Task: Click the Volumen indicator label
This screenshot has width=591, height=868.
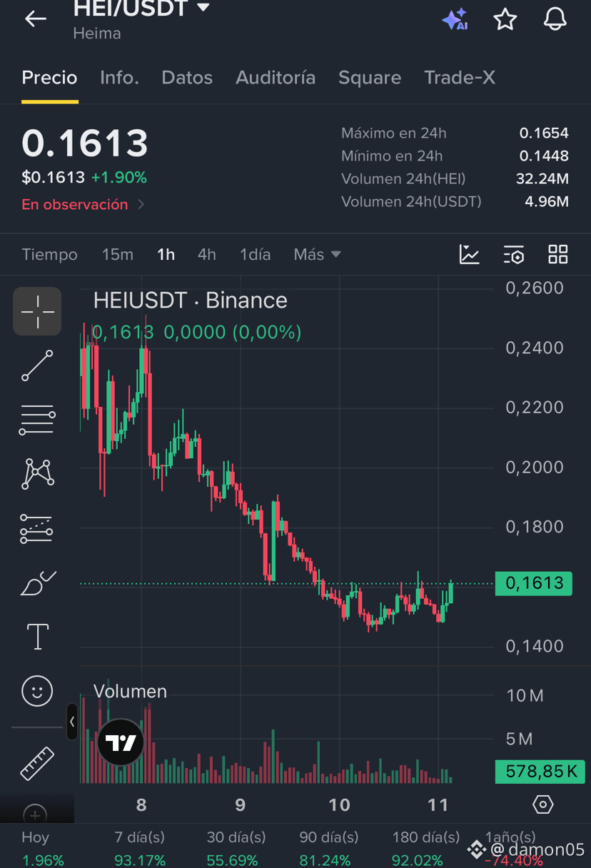Action: (x=130, y=691)
